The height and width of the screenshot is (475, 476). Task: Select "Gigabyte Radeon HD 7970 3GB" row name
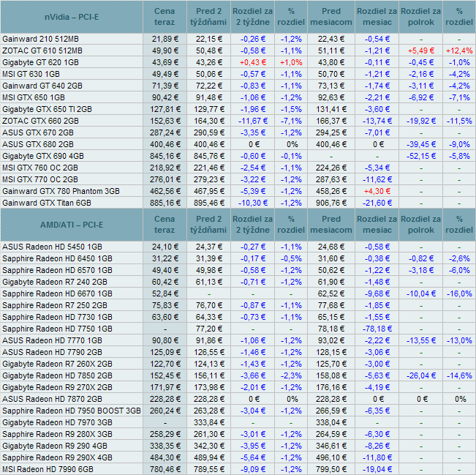(x=57, y=422)
